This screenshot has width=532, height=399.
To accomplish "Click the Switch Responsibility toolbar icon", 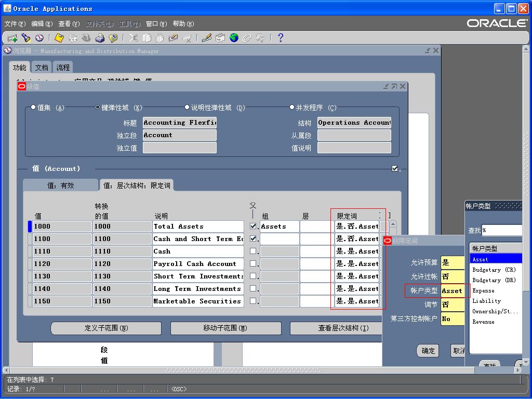I will [x=86, y=38].
